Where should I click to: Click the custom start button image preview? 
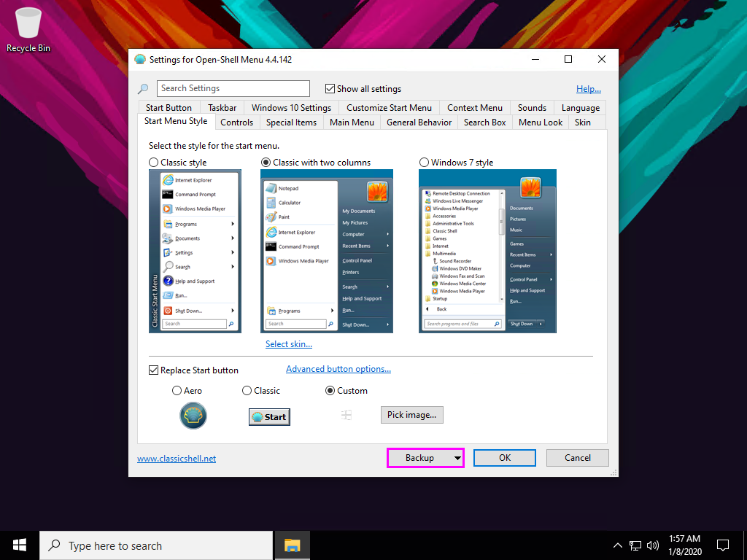point(347,415)
